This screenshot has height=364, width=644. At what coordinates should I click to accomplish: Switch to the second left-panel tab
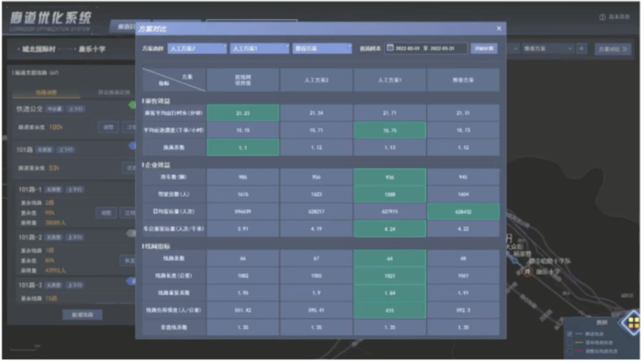[114, 93]
